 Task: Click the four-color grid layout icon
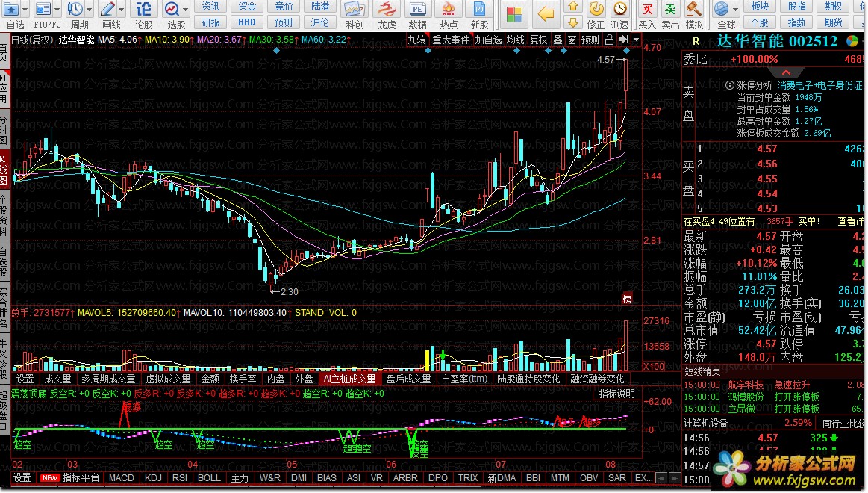click(x=513, y=14)
